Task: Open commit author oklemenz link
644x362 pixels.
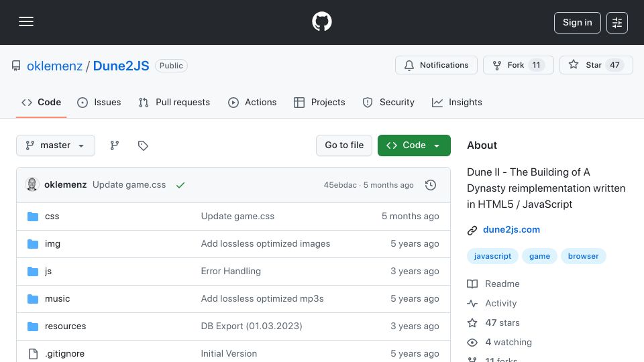Action: (65, 185)
